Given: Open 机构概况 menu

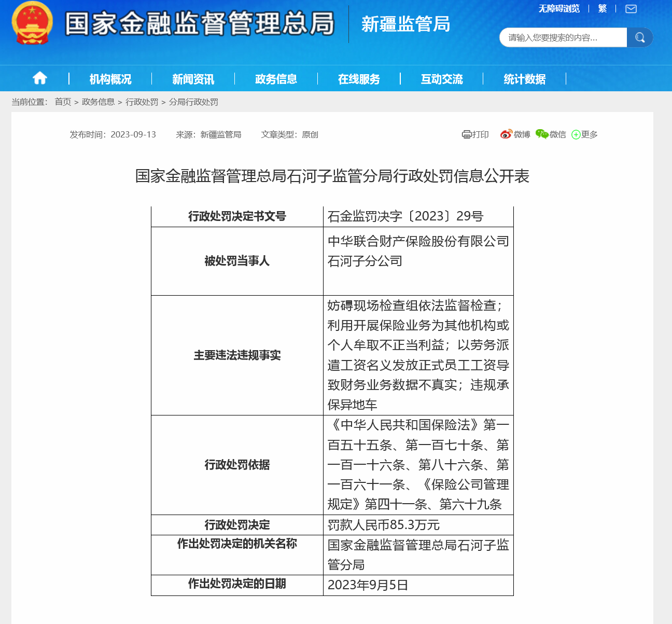Looking at the screenshot, I should tap(110, 79).
